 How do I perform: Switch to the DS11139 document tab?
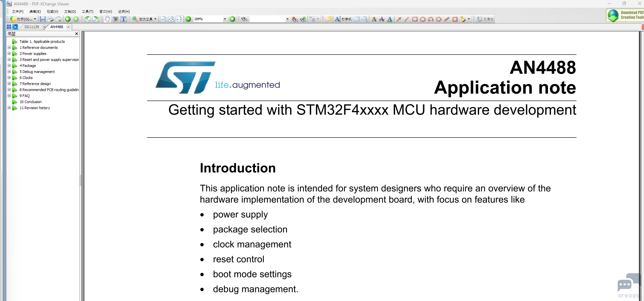click(x=31, y=27)
